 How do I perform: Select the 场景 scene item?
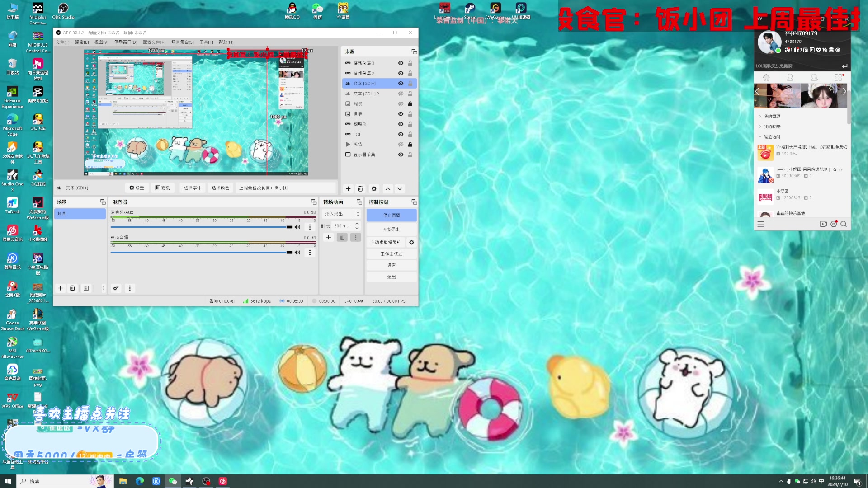[x=80, y=214]
